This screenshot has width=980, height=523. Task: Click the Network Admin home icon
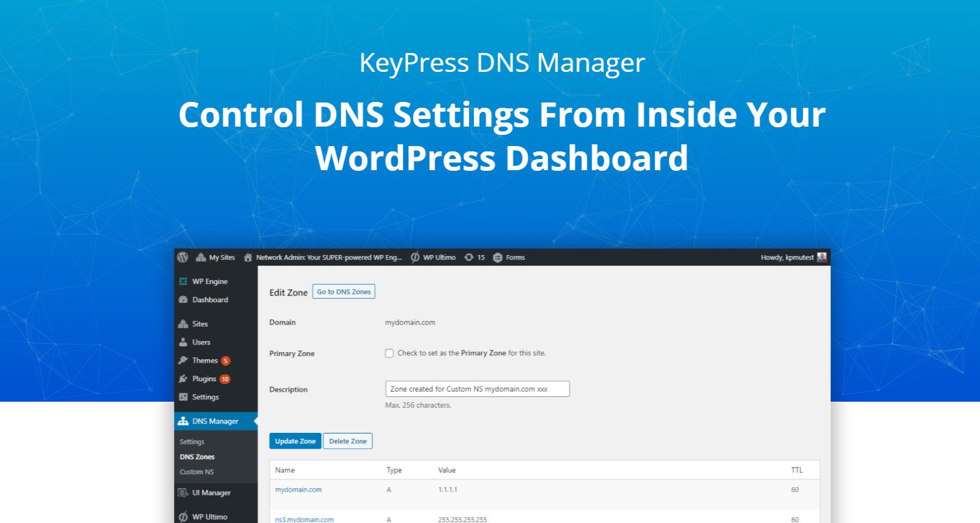248,257
